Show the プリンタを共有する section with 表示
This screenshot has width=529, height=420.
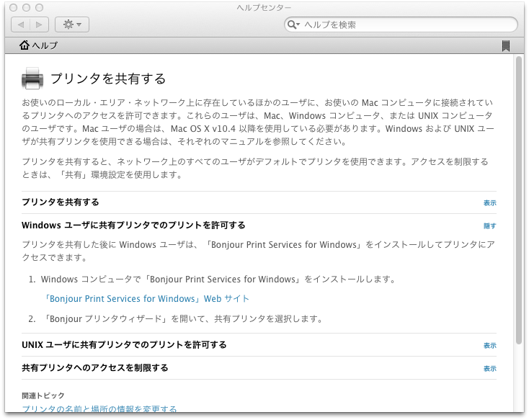tap(490, 202)
